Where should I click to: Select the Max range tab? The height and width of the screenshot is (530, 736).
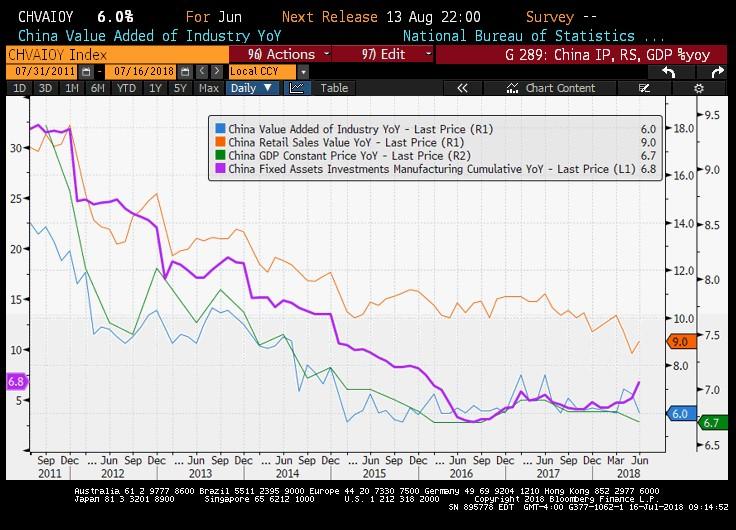point(208,88)
